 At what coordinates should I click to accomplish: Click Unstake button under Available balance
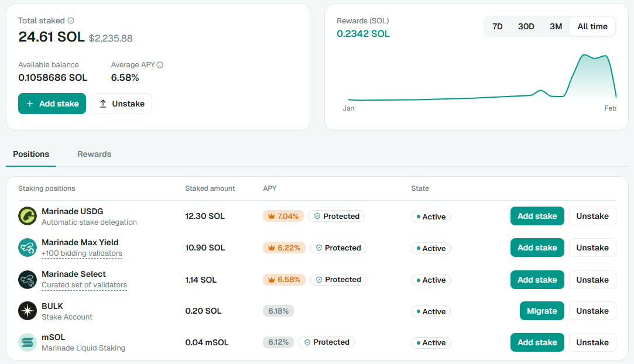pyautogui.click(x=121, y=104)
